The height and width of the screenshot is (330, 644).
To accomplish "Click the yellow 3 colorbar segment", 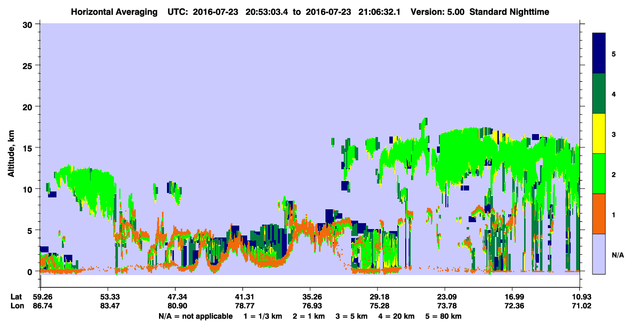I will [599, 134].
